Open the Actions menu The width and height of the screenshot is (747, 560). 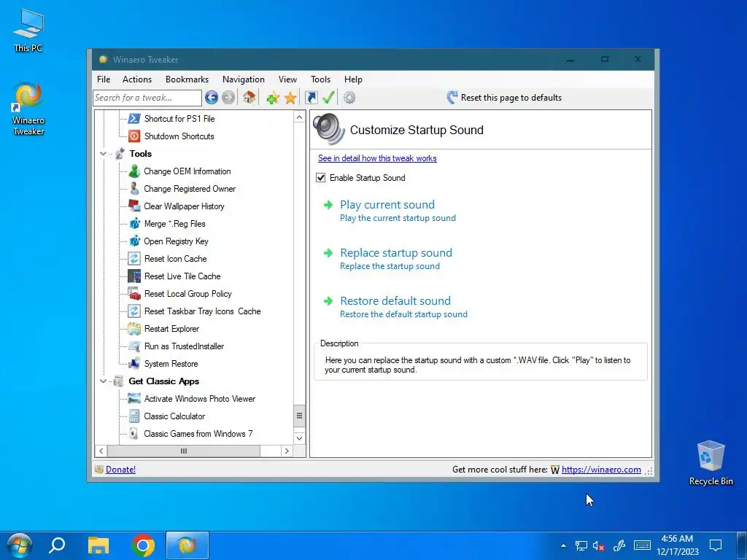coord(137,79)
